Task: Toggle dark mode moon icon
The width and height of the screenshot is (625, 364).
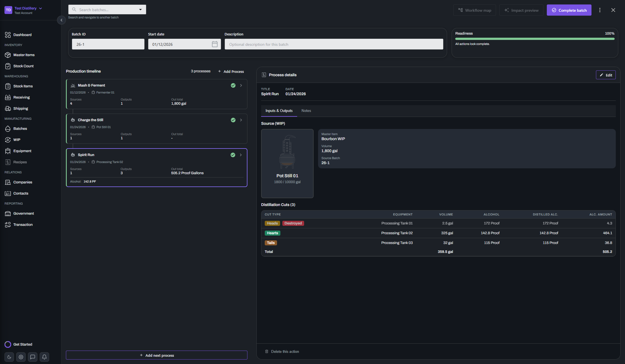Action: (9, 357)
